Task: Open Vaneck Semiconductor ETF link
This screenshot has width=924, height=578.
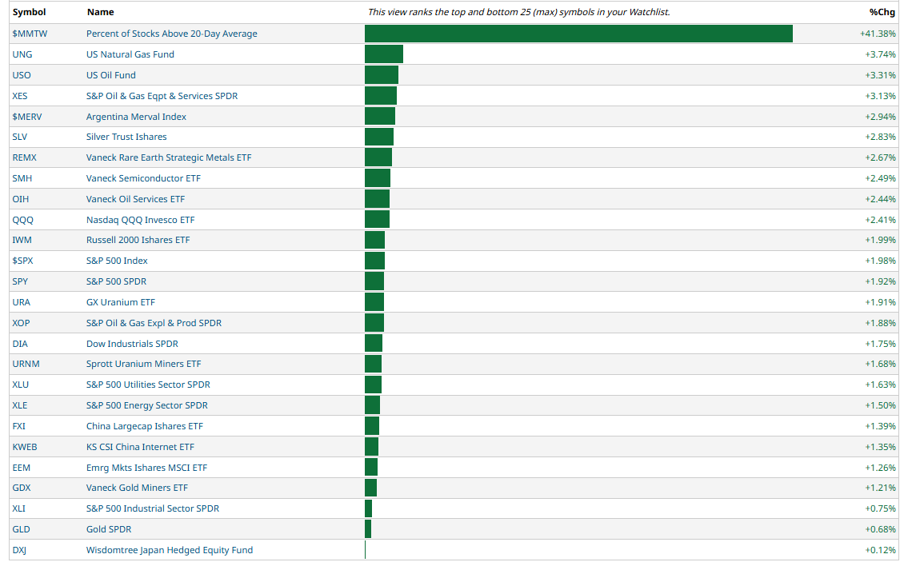Action: click(x=143, y=178)
